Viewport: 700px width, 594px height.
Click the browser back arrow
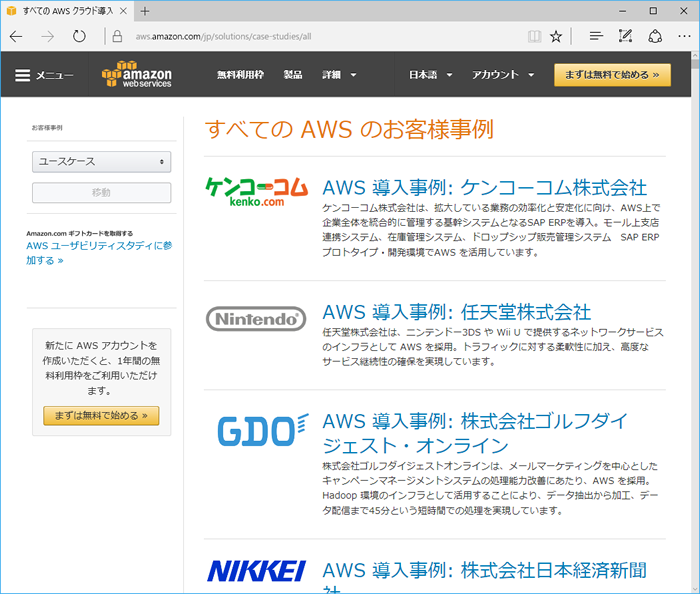coord(16,36)
